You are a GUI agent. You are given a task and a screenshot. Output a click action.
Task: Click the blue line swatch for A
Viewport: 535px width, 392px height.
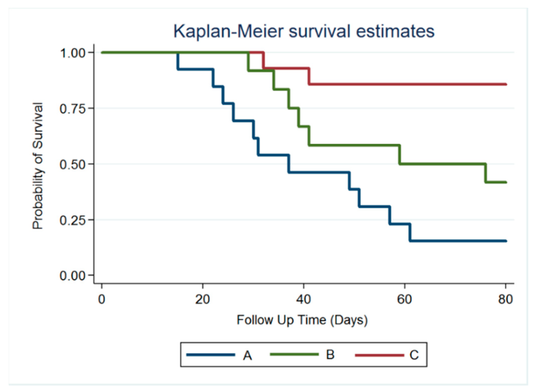point(211,355)
